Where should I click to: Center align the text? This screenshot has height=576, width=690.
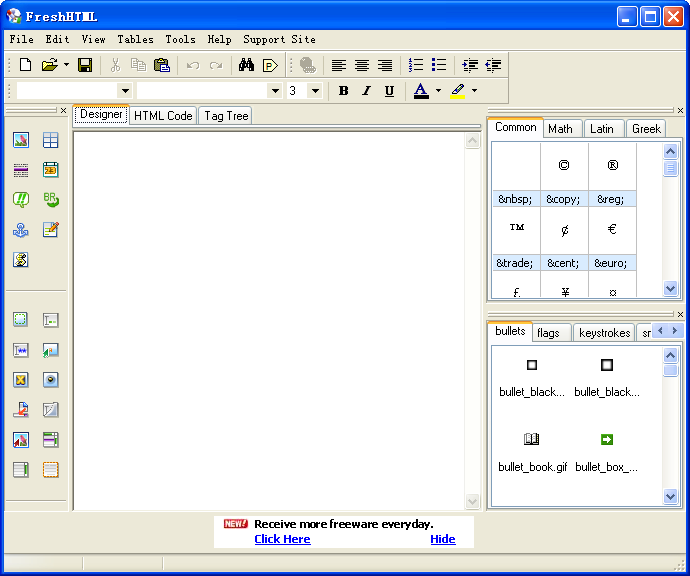point(362,65)
